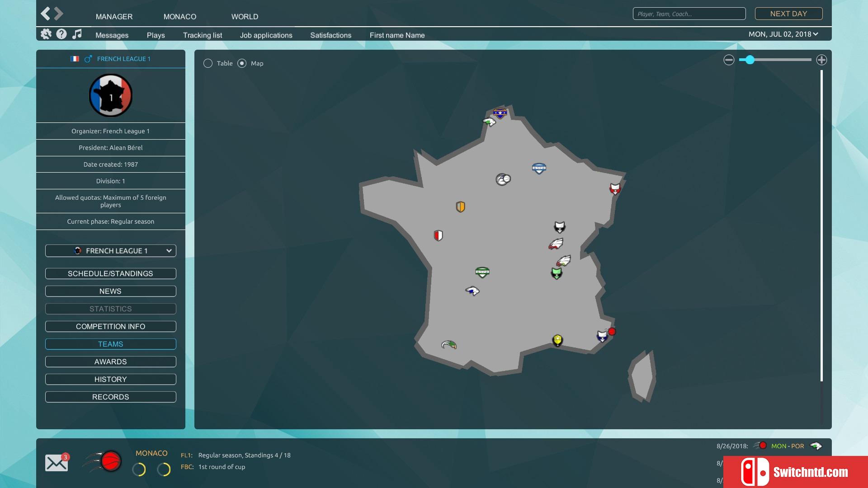This screenshot has width=868, height=488.
Task: Zoom out with the minus button
Action: pos(729,60)
